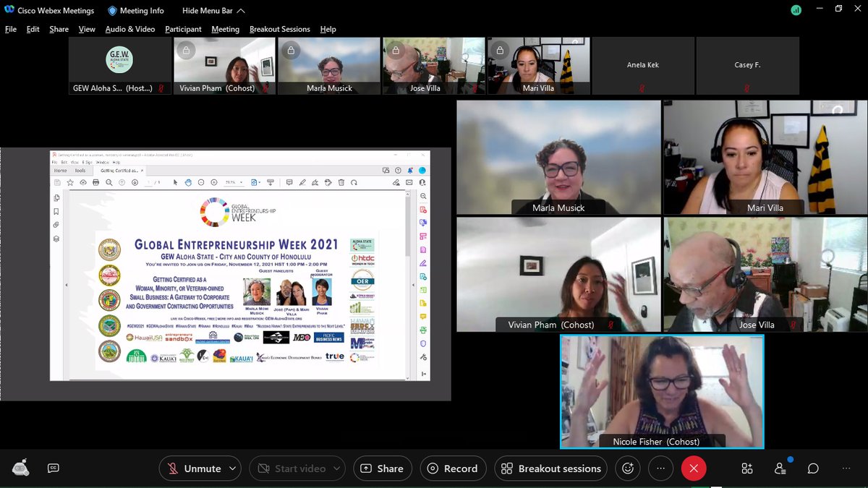The height and width of the screenshot is (488, 868).
Task: Click the zoom out minus icon in Acrobat
Action: coord(201,182)
